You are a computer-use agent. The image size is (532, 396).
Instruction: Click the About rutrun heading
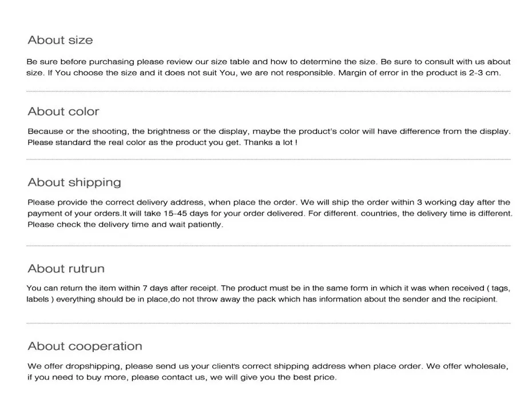(x=66, y=269)
